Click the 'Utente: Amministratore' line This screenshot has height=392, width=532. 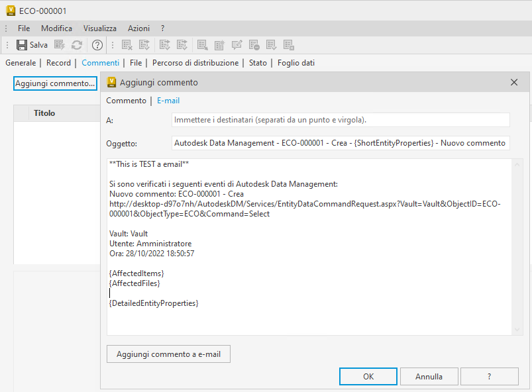(150, 244)
